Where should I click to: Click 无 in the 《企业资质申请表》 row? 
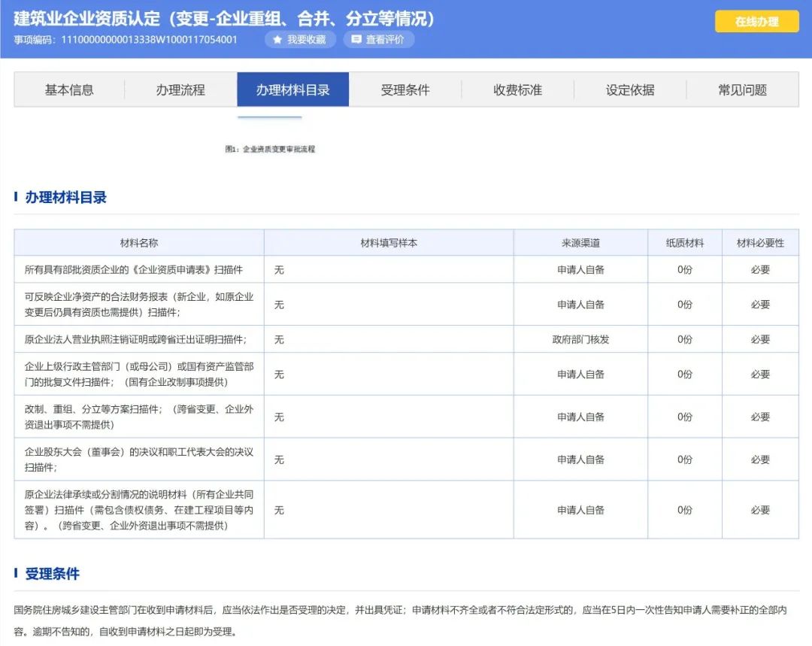[279, 270]
